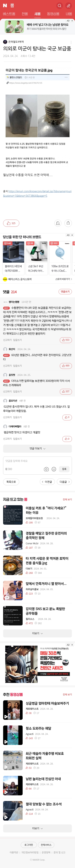
Task: Tap the Naver N logo
Action: coord(5,5)
